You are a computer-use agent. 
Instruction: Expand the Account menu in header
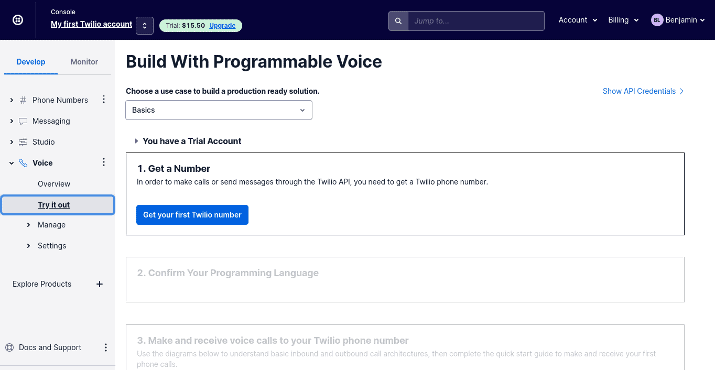578,20
